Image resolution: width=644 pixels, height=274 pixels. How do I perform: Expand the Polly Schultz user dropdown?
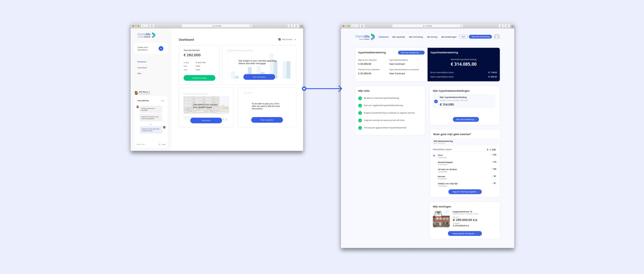pyautogui.click(x=295, y=40)
